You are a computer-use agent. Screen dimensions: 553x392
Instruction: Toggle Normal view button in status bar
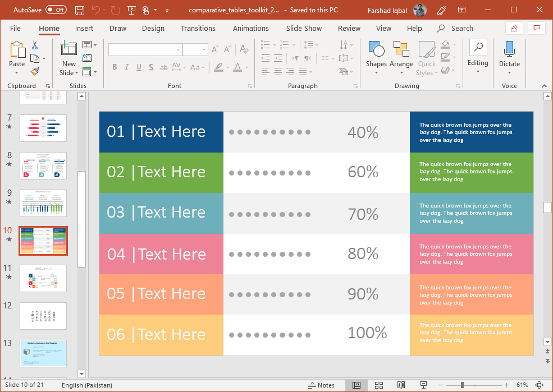pyautogui.click(x=357, y=385)
